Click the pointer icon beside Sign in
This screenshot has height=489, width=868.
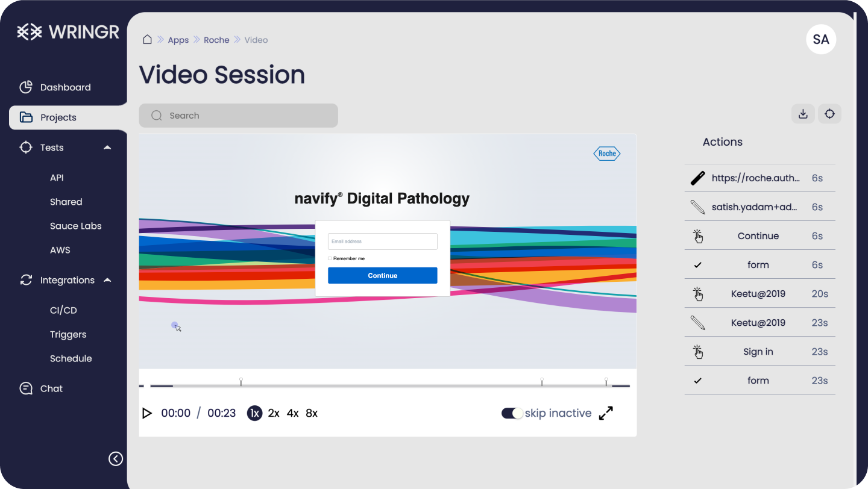pyautogui.click(x=698, y=351)
